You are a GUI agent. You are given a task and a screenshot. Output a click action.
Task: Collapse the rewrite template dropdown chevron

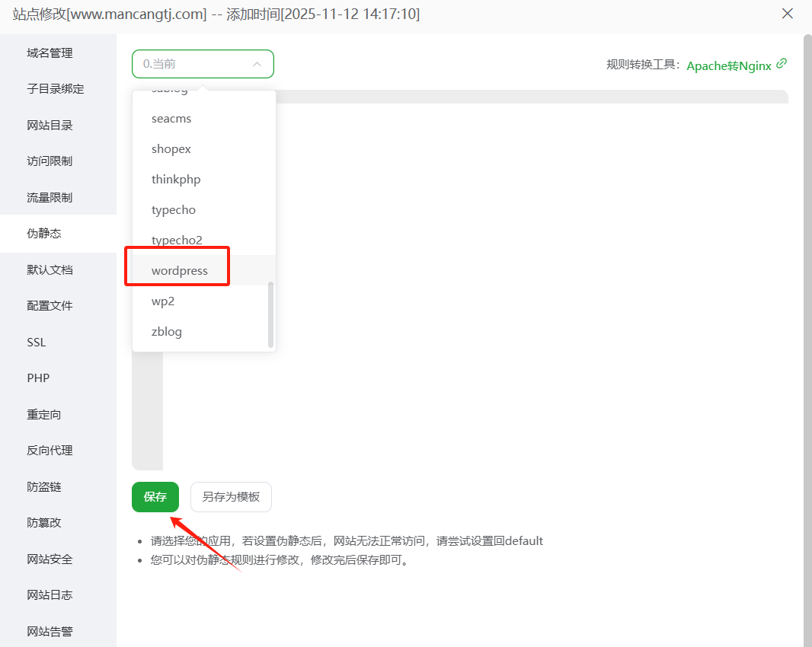pyautogui.click(x=257, y=65)
